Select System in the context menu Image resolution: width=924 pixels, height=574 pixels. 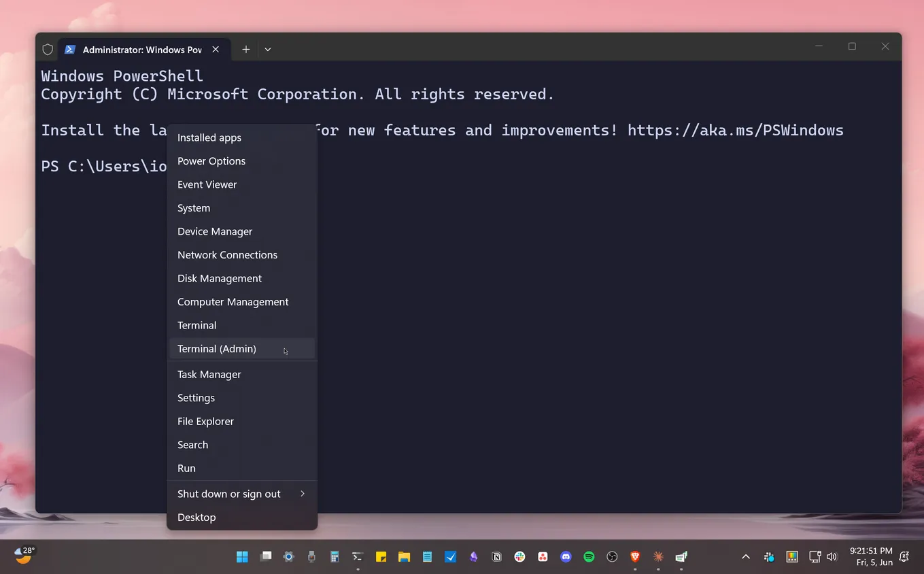[x=242, y=208]
